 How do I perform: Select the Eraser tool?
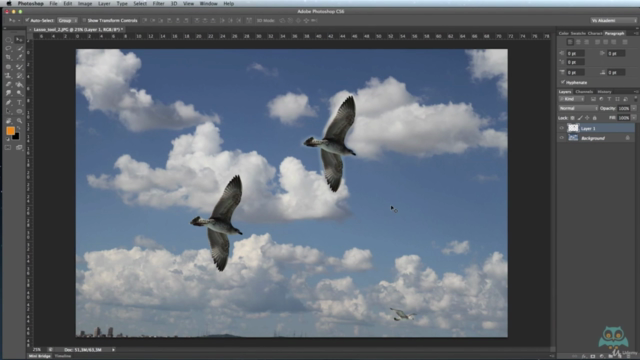click(x=9, y=84)
